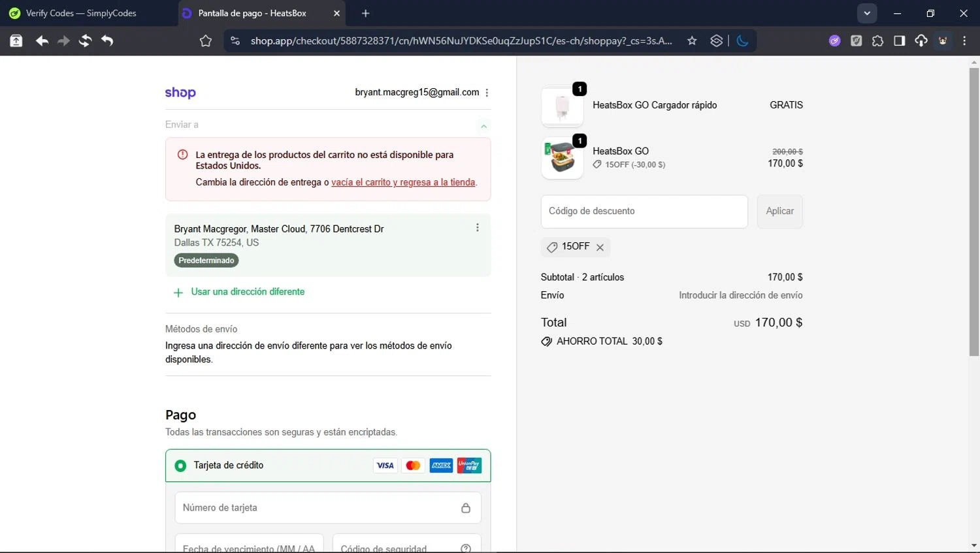This screenshot has height=553, width=980.
Task: Go forward in browser history
Action: pyautogui.click(x=63, y=41)
